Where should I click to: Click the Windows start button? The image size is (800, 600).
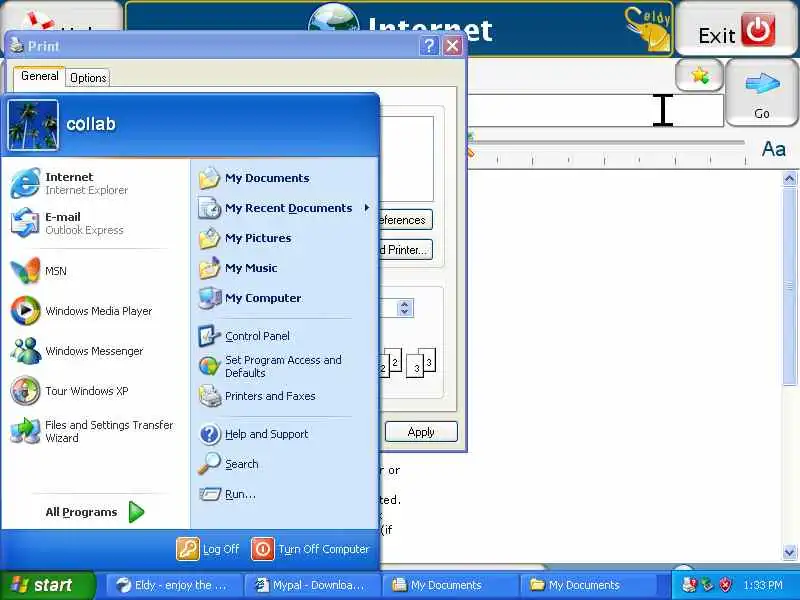pos(47,585)
